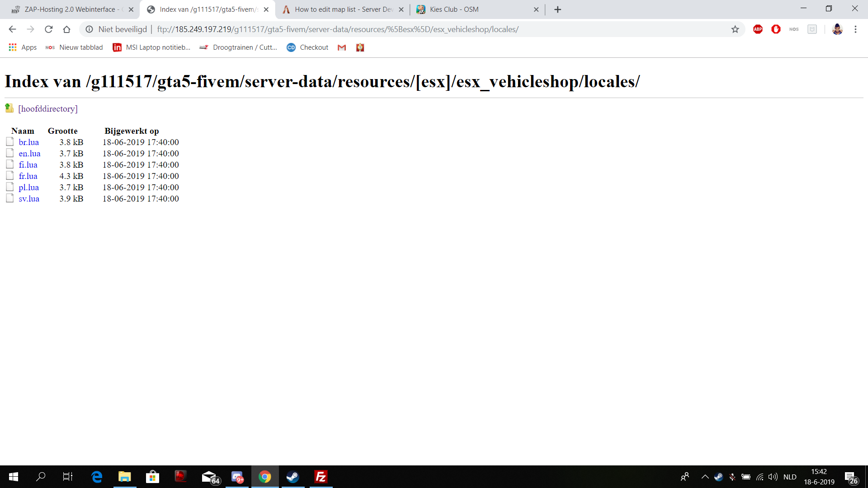This screenshot has height=488, width=868.
Task: Open the en.lua file link
Action: click(29, 154)
